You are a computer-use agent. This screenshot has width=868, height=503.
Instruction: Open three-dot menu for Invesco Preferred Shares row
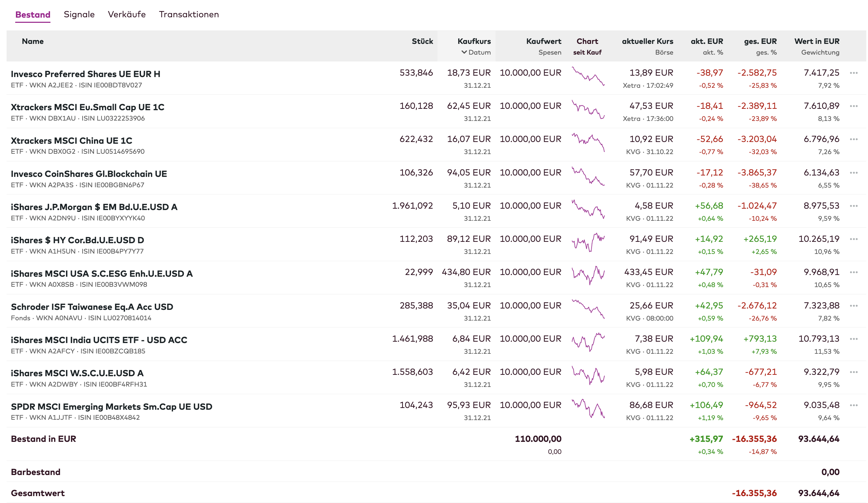[853, 73]
